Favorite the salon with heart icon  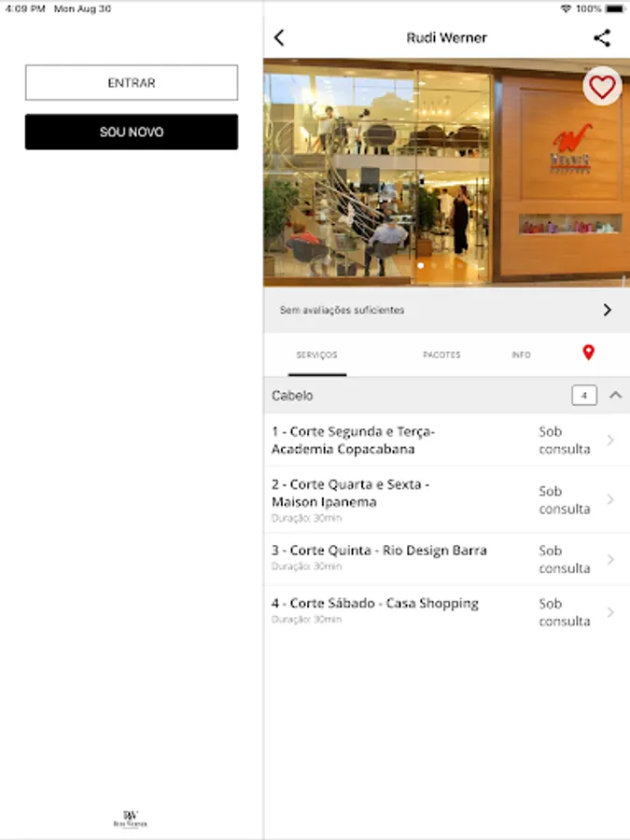(602, 86)
